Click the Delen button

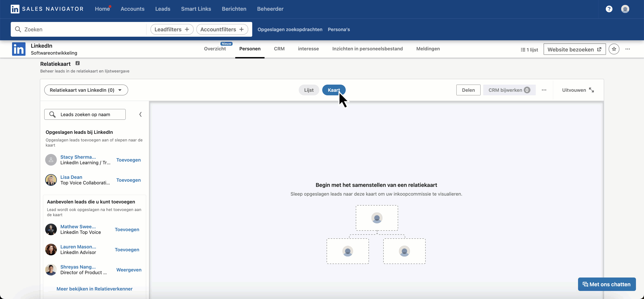click(x=468, y=90)
